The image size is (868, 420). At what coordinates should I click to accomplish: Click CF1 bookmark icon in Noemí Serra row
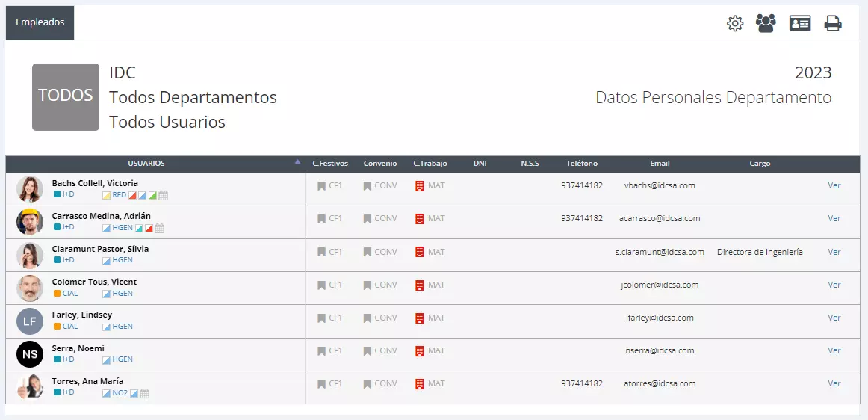pyautogui.click(x=322, y=351)
